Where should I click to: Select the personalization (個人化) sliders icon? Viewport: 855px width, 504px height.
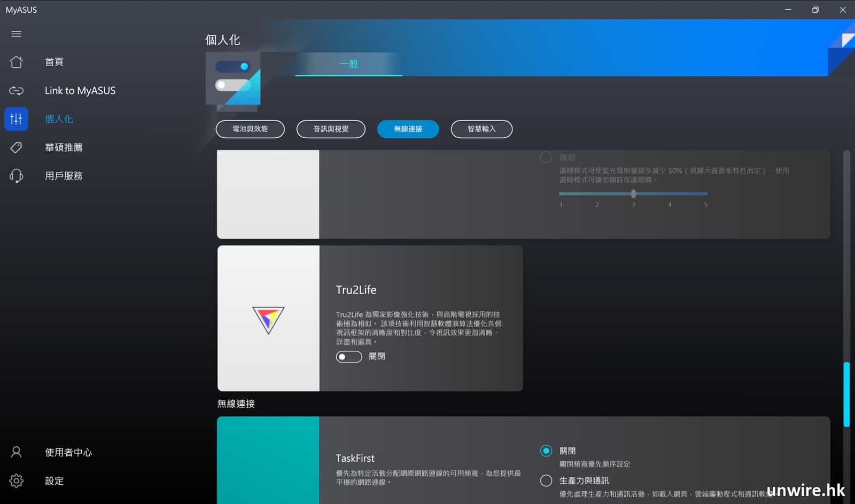(x=16, y=119)
